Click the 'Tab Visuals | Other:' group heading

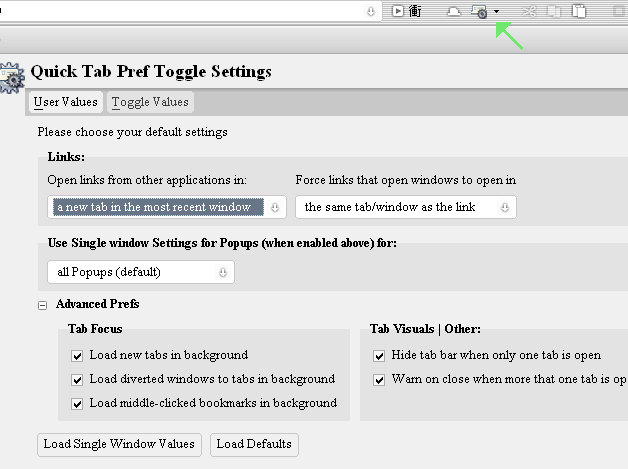coord(425,329)
